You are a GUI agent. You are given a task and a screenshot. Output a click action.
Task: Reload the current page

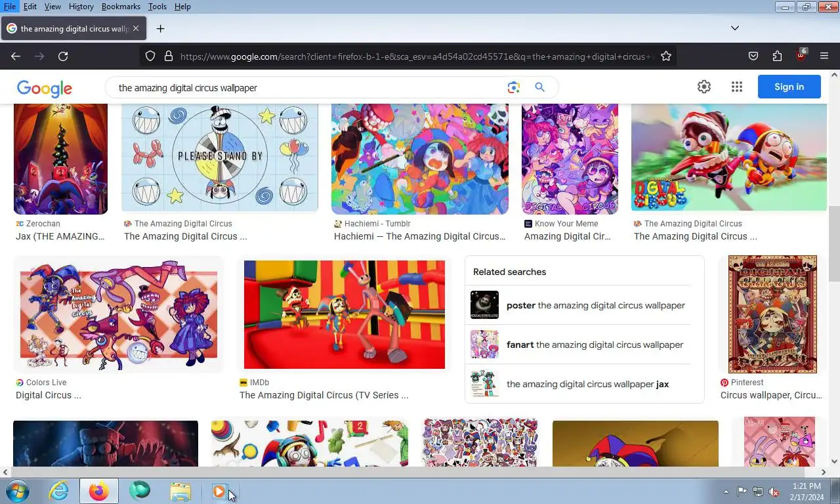coord(63,56)
